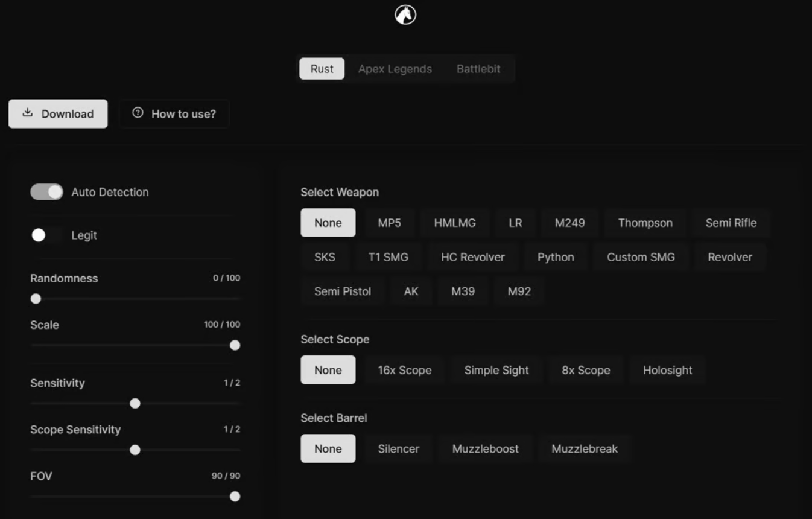
Task: Click the FOV slider handle
Action: pos(235,496)
